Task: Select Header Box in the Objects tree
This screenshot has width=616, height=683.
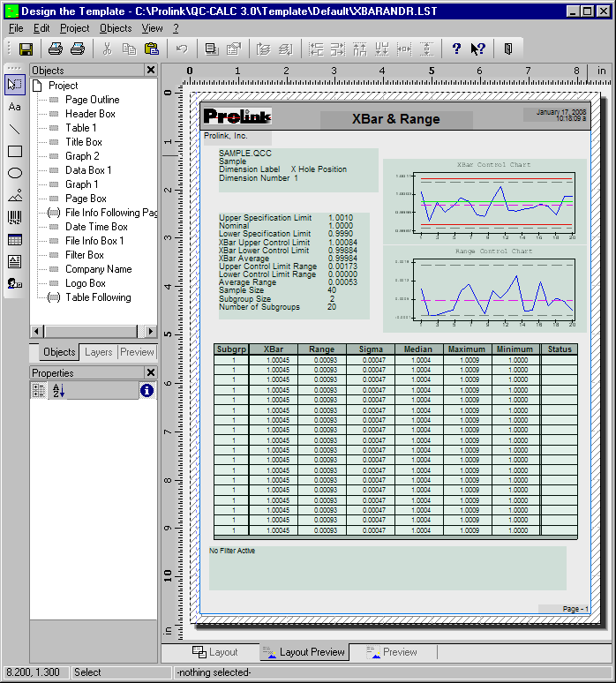Action: tap(90, 114)
